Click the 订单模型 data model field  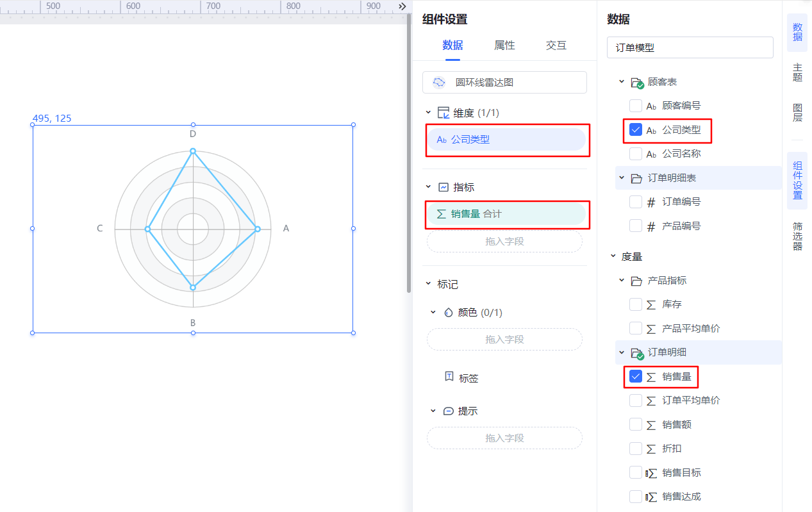pos(690,47)
